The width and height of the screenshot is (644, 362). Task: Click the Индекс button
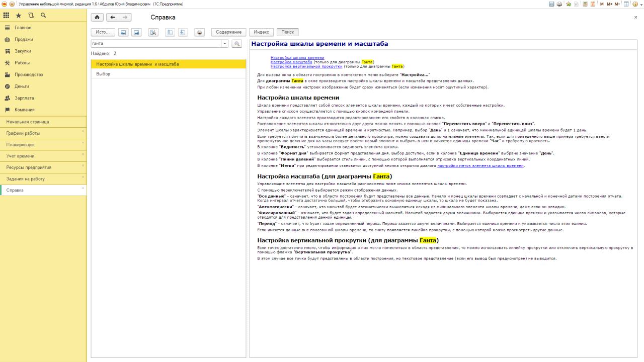pyautogui.click(x=261, y=32)
